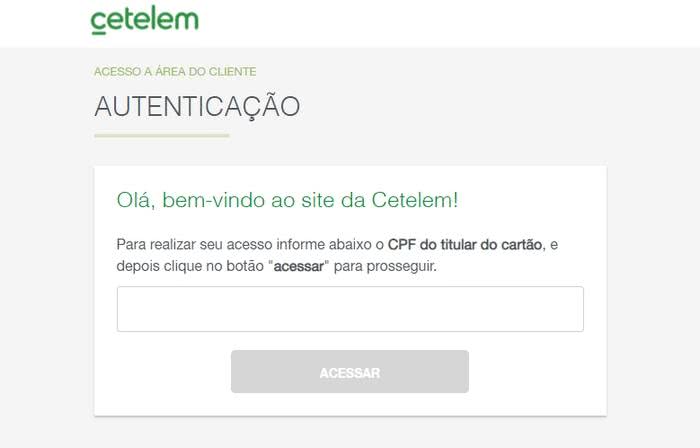Click the 'site da' words in the welcome heading

333,200
